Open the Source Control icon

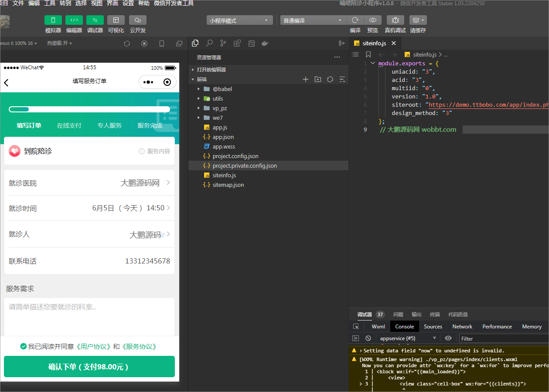pos(223,43)
